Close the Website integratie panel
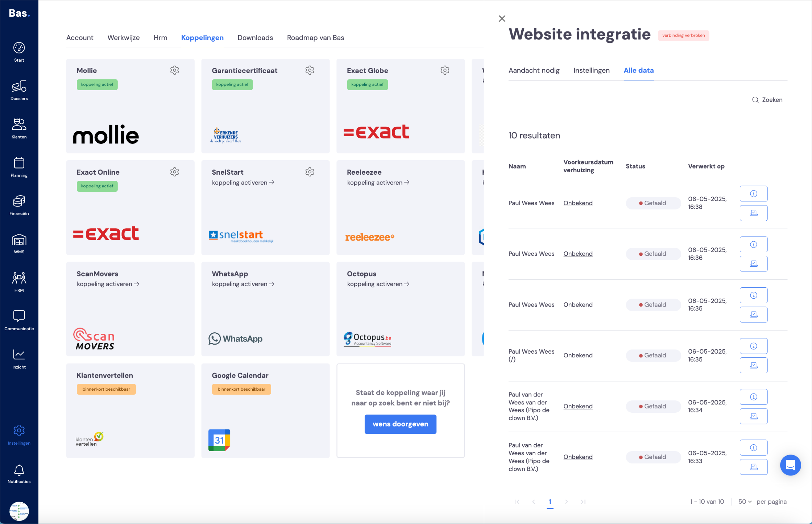The height and width of the screenshot is (524, 812). [502, 18]
